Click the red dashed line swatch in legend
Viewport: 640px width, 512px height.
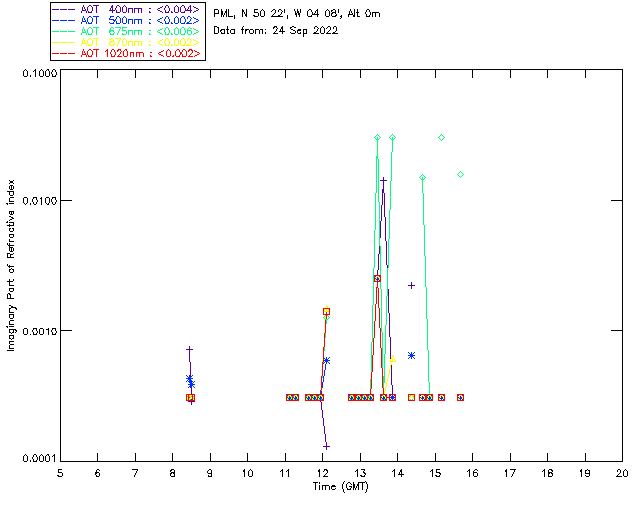click(64, 53)
